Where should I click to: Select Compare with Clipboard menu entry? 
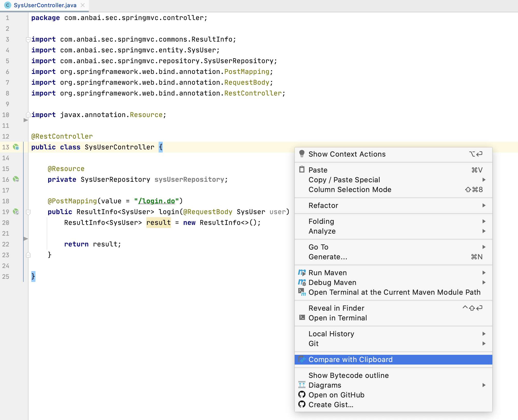pos(350,359)
